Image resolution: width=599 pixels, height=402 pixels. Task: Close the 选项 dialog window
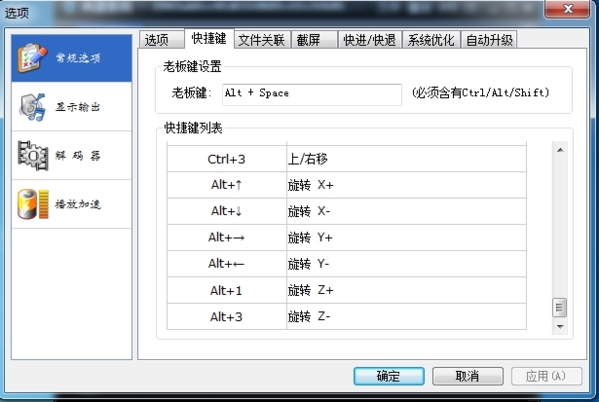tap(567, 8)
